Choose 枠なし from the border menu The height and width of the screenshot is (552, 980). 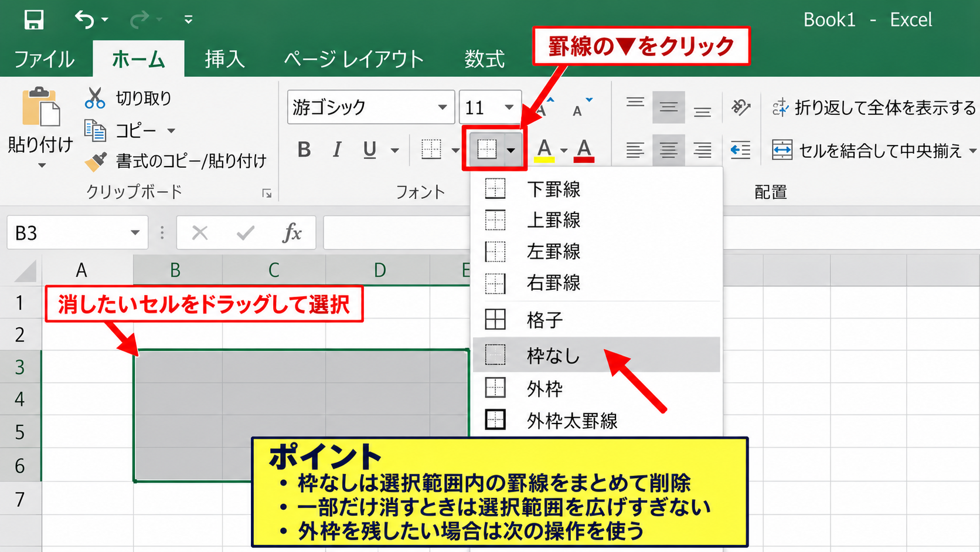(x=596, y=355)
